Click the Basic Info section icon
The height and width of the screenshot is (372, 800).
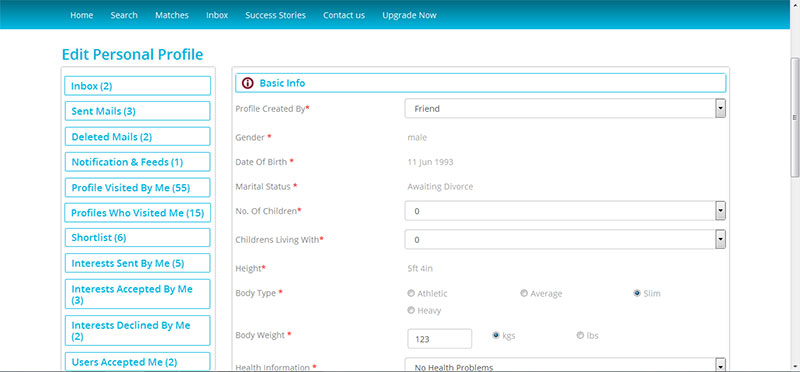(247, 83)
